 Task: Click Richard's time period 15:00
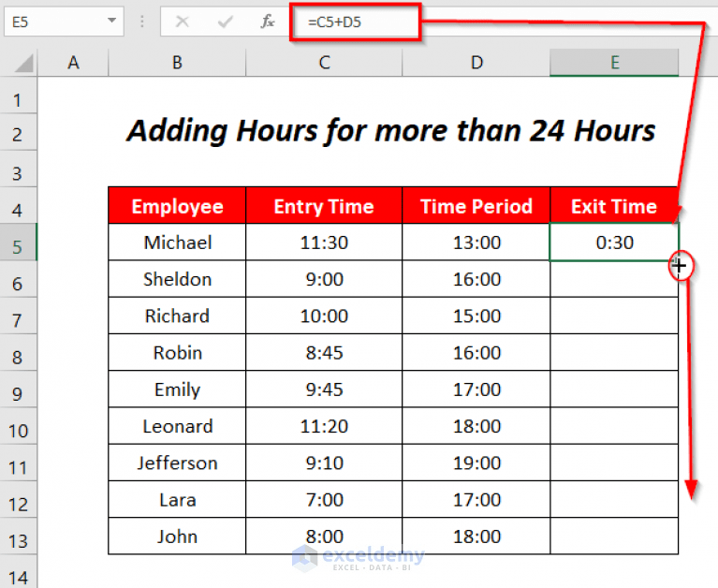click(476, 316)
